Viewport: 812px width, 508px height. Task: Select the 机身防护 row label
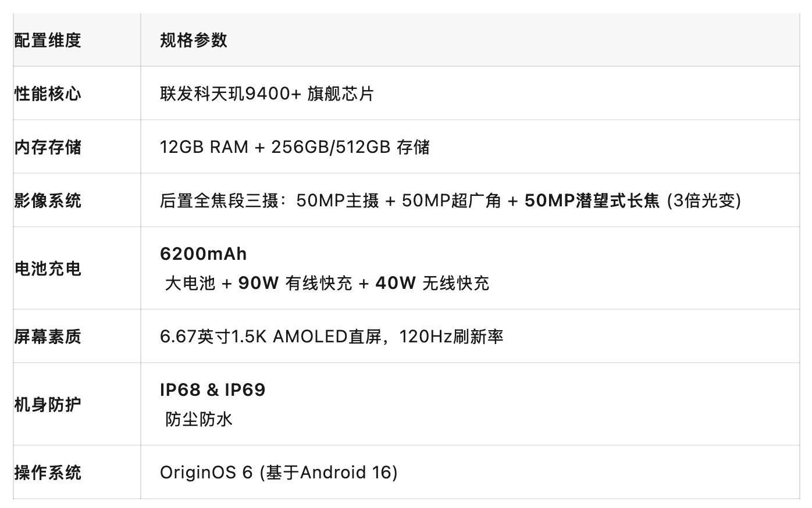[x=48, y=405]
